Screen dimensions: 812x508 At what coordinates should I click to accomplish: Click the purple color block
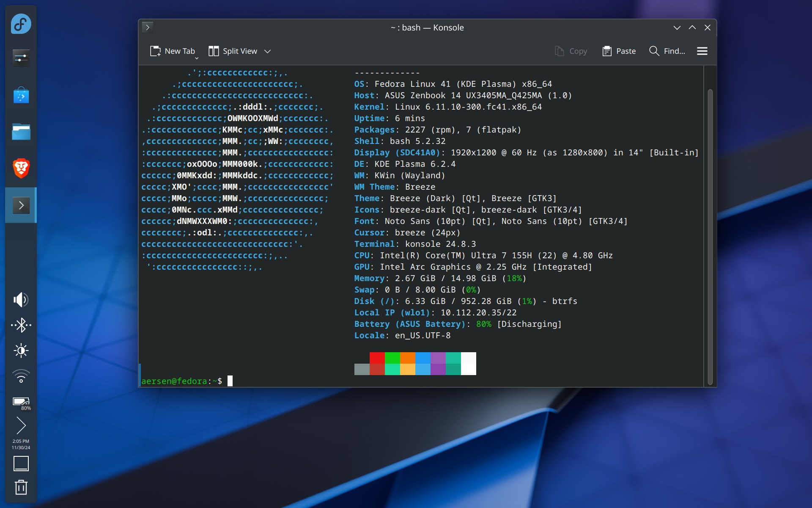tap(438, 358)
